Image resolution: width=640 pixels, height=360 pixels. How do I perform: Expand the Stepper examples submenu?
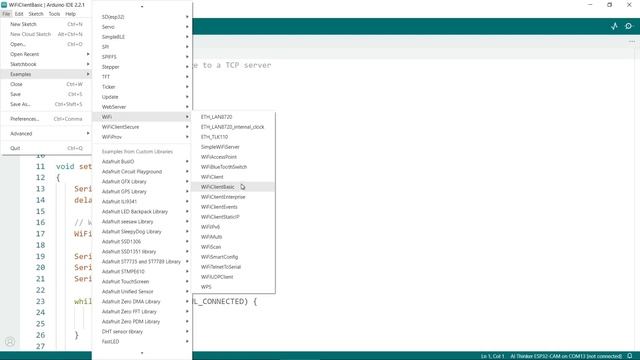142,67
